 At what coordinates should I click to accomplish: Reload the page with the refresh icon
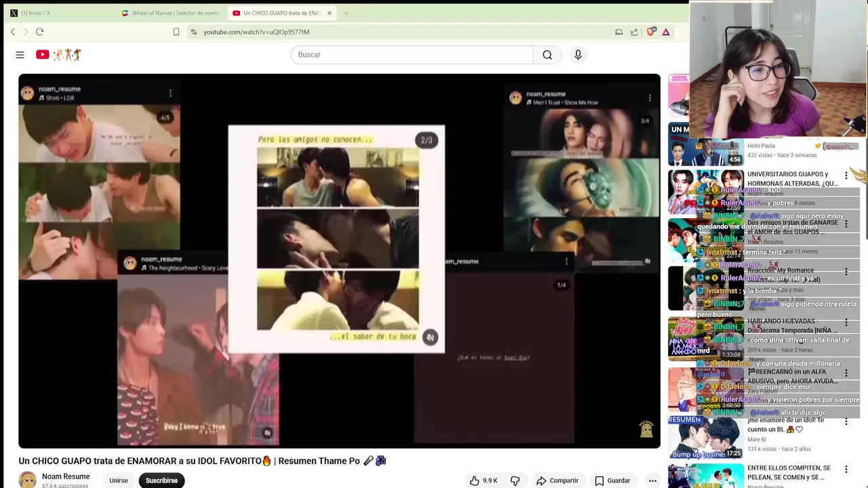click(39, 32)
